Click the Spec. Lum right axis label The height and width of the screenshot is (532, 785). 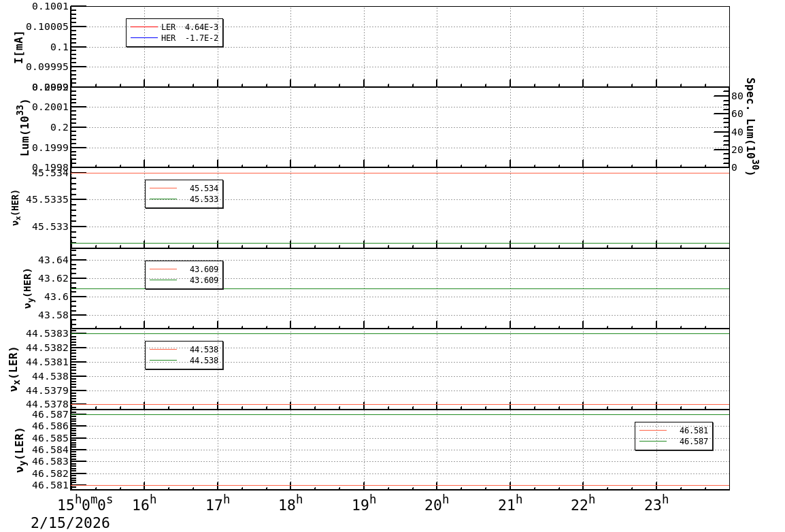(x=750, y=127)
